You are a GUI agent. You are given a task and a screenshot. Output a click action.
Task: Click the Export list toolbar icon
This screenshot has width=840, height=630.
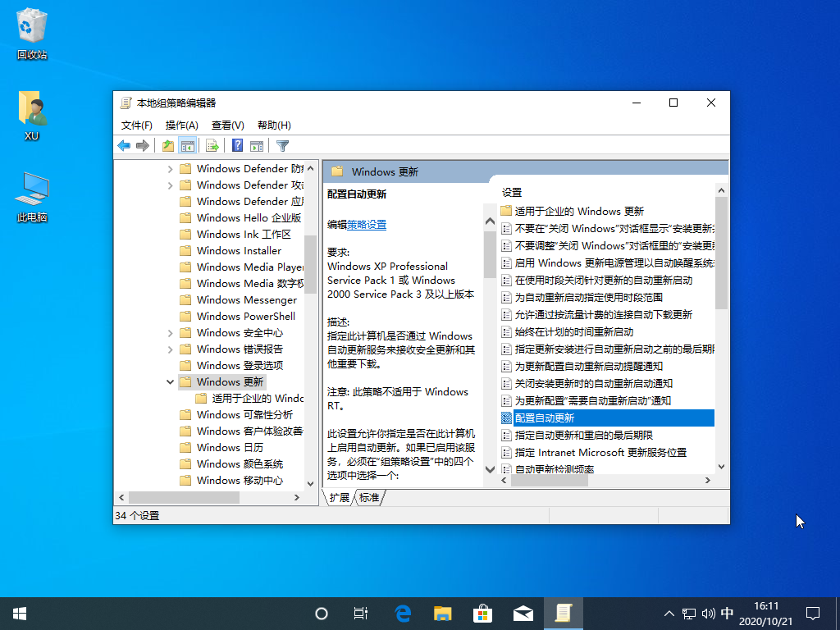[x=212, y=146]
